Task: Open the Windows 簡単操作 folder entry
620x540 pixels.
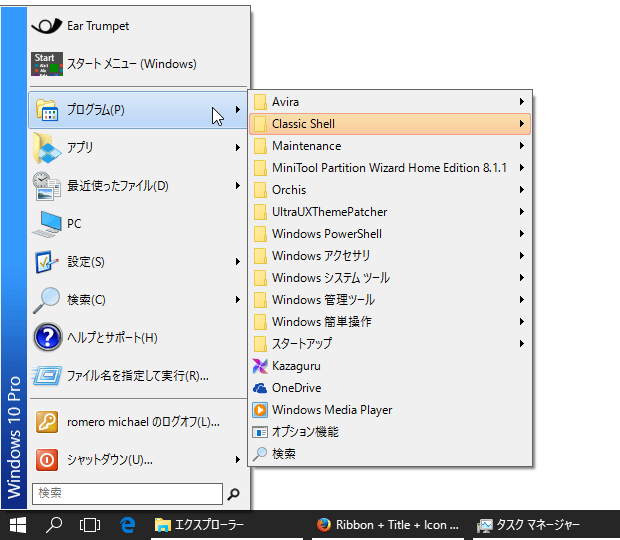Action: tap(390, 322)
